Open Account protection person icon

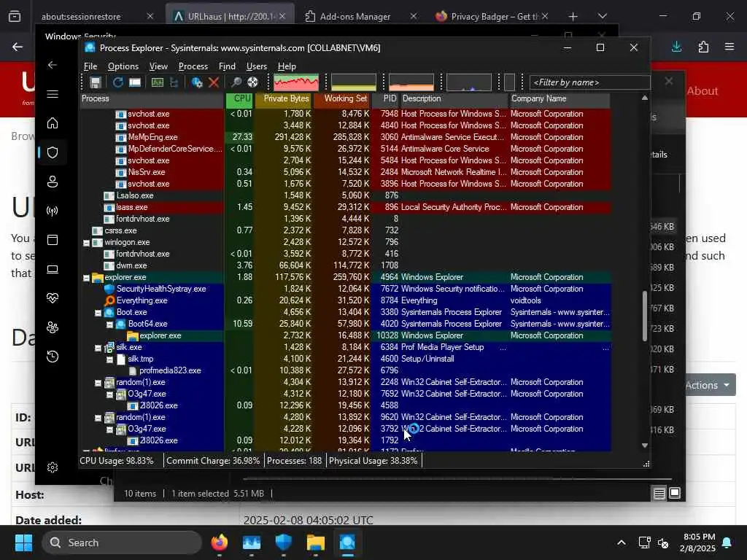click(x=53, y=182)
